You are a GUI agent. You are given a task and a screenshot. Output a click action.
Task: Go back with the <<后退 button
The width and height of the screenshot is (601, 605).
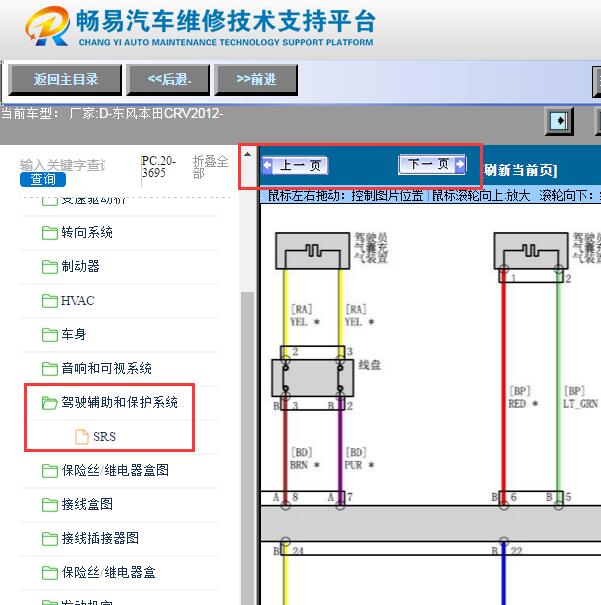(169, 80)
